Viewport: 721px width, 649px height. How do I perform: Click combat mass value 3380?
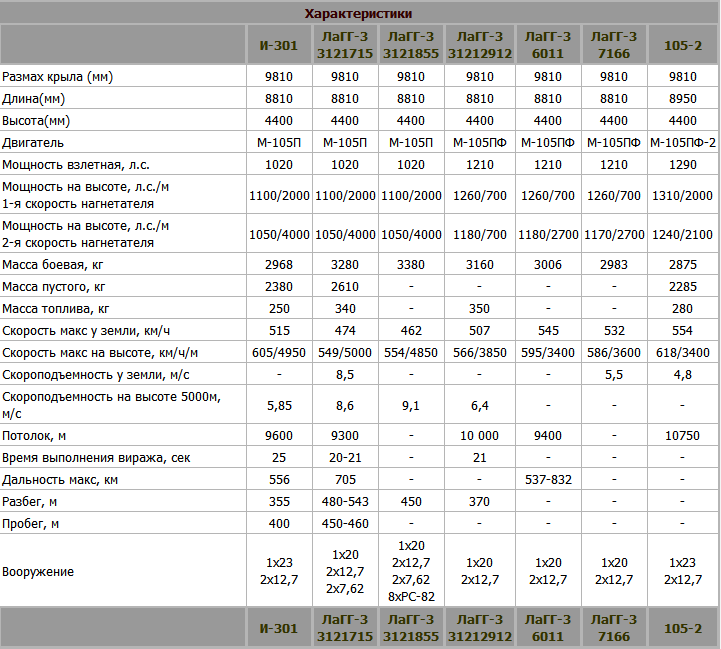(x=411, y=264)
